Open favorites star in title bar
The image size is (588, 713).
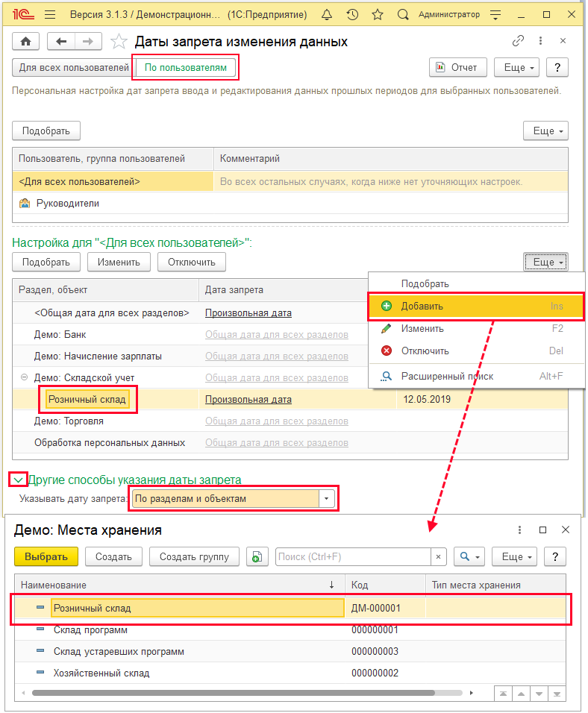378,15
